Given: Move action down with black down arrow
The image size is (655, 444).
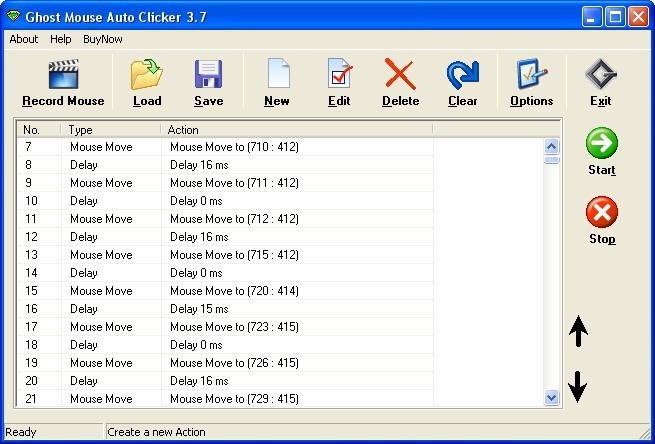Looking at the screenshot, I should (x=578, y=387).
